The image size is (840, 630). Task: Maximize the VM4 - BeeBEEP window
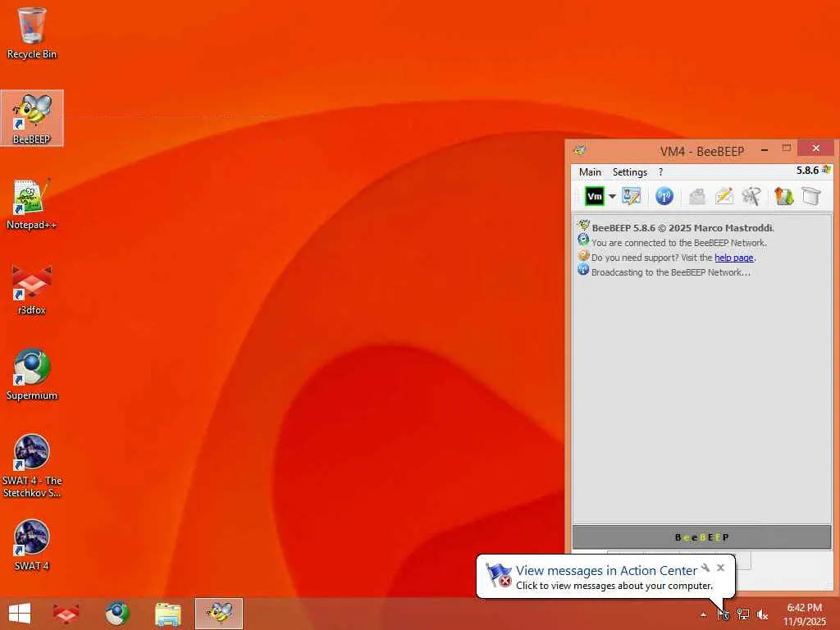click(787, 148)
